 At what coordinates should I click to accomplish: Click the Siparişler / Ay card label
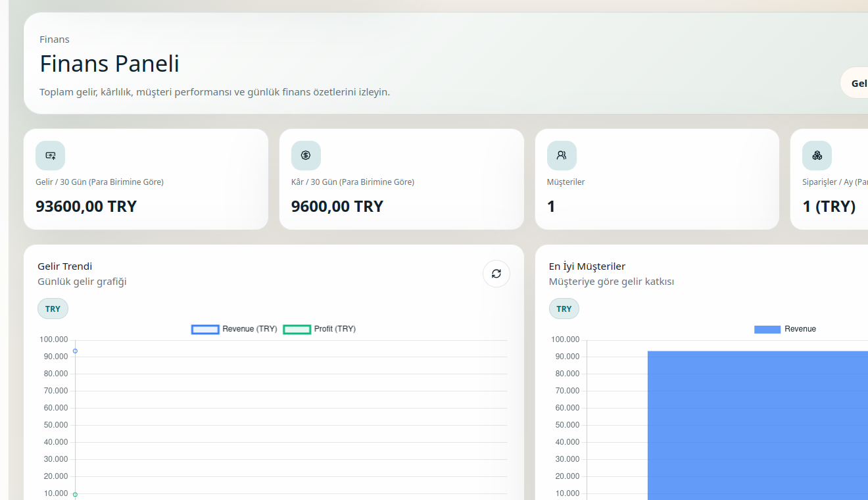coord(835,182)
